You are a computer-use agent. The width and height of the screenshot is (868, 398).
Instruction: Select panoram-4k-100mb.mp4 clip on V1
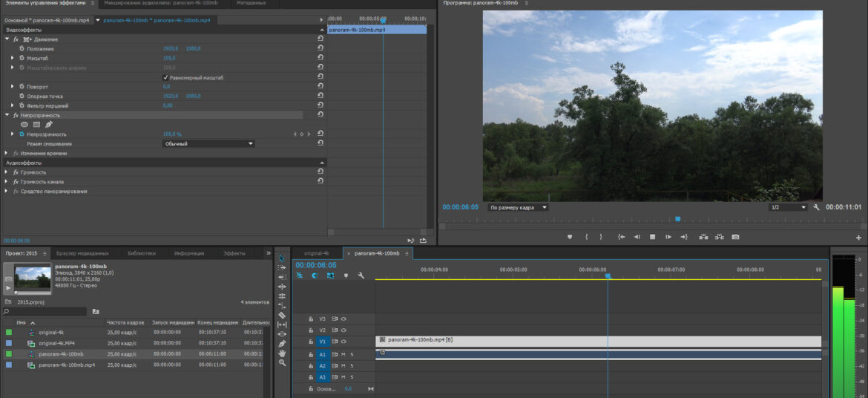click(x=599, y=342)
